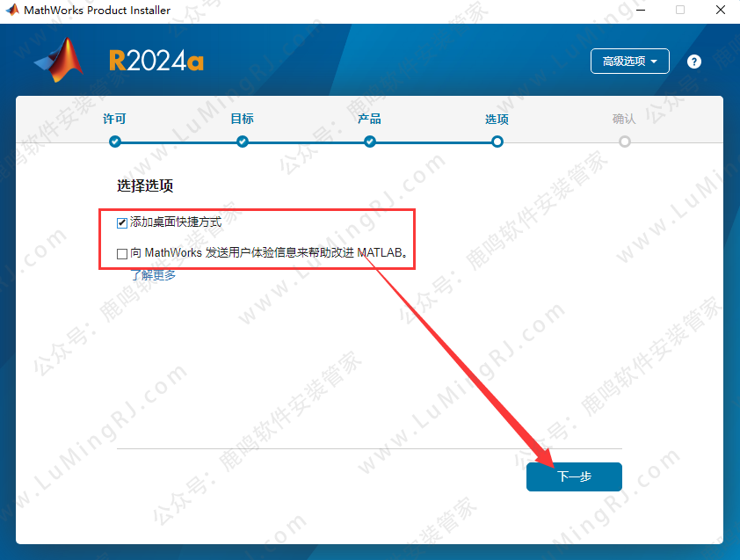The width and height of the screenshot is (740, 560).
Task: Collapse the 高级选项 menu
Action: pyautogui.click(x=629, y=61)
